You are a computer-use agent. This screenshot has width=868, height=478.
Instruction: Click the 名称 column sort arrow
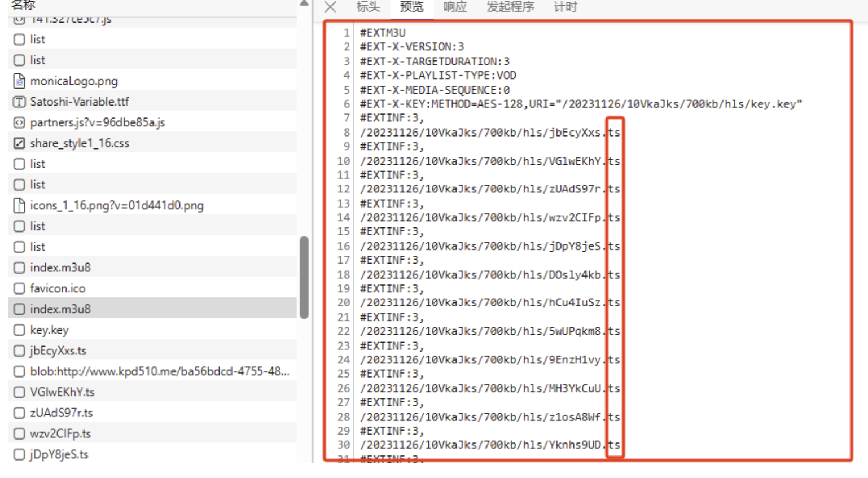tap(304, 3)
